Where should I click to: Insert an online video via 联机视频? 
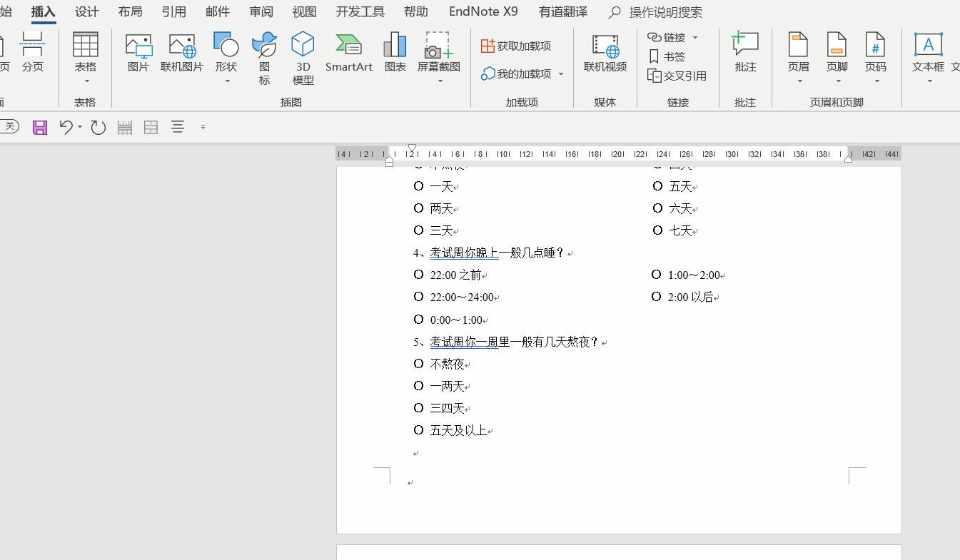pyautogui.click(x=605, y=54)
